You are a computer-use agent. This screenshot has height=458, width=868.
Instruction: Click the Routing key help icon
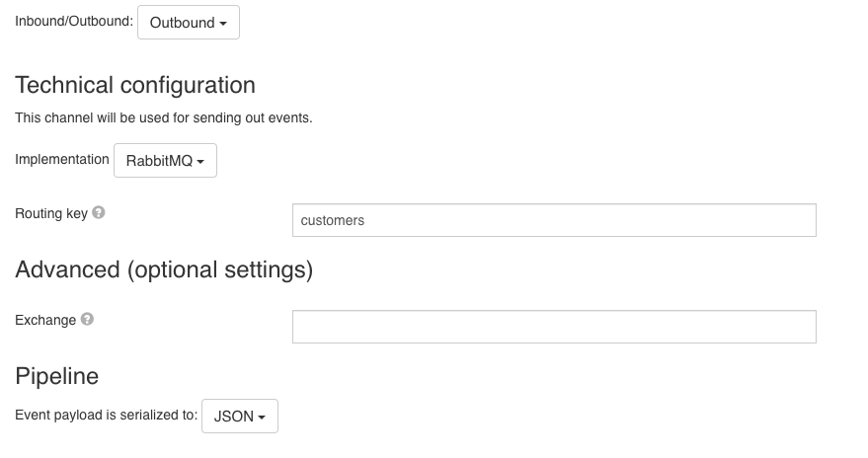[99, 212]
